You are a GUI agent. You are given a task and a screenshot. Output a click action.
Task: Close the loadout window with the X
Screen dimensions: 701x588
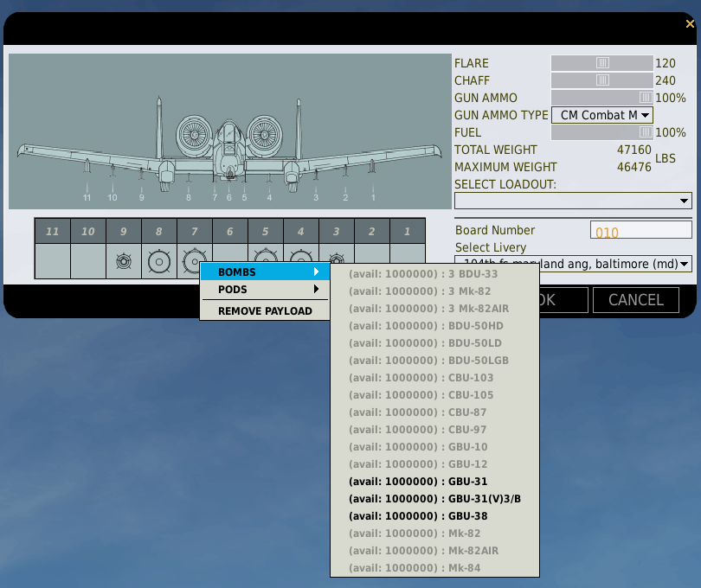coord(690,24)
